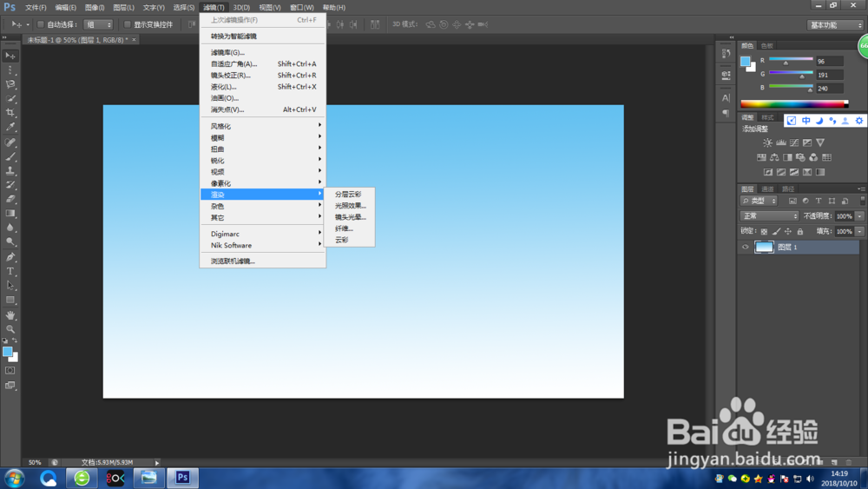This screenshot has height=489, width=868.
Task: Select the Lasso tool
Action: pyautogui.click(x=10, y=84)
